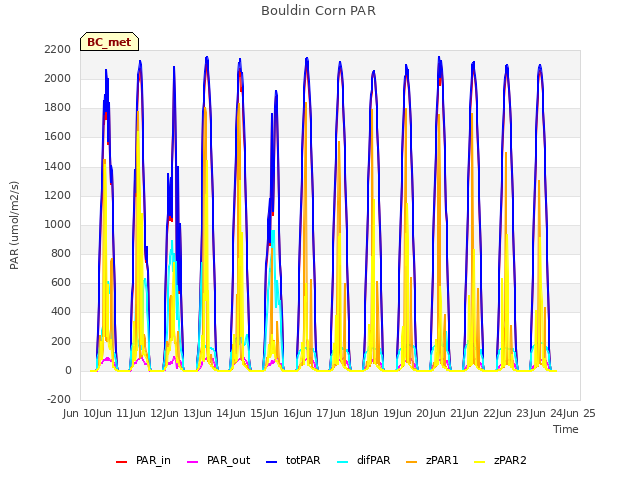Click the Jun 10 x-axis tick label

[x=80, y=413]
